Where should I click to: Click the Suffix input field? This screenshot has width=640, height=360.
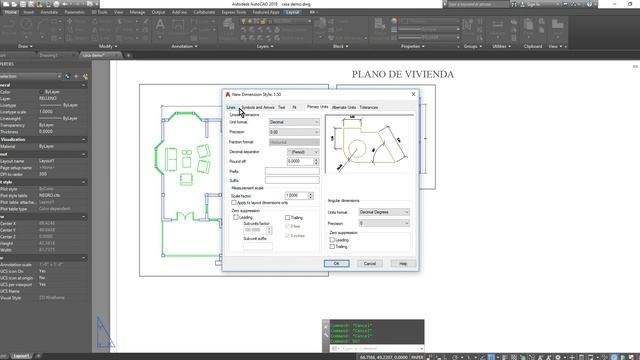click(292, 180)
